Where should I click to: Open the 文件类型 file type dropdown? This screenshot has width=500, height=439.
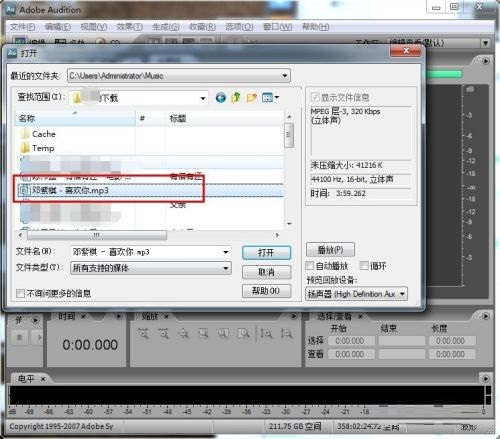(x=226, y=268)
